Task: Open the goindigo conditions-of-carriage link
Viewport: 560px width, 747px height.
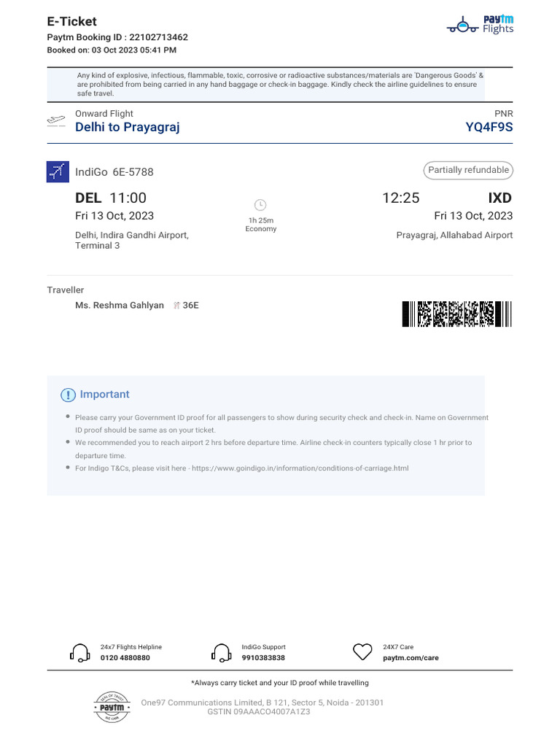Action: pos(300,468)
